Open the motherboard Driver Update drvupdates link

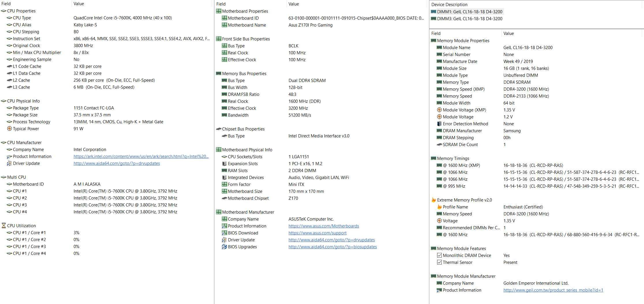[332, 240]
